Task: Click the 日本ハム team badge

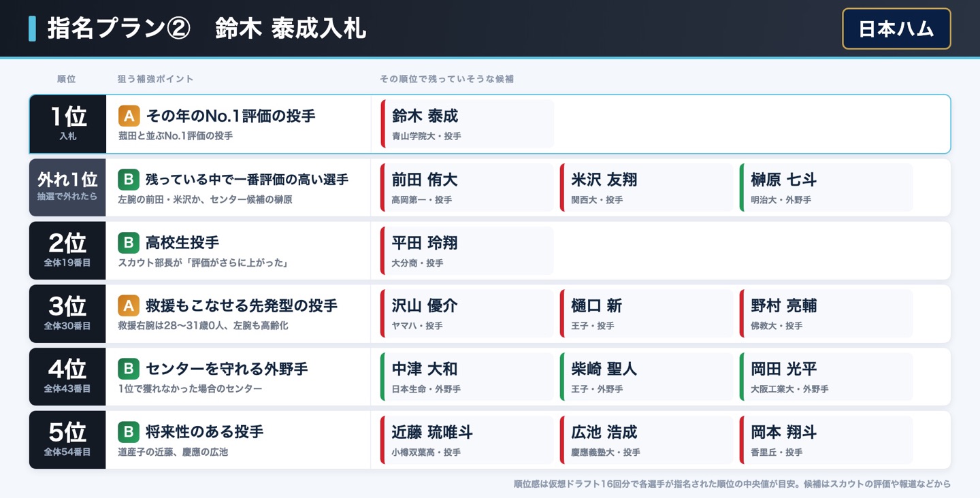Action: point(896,29)
